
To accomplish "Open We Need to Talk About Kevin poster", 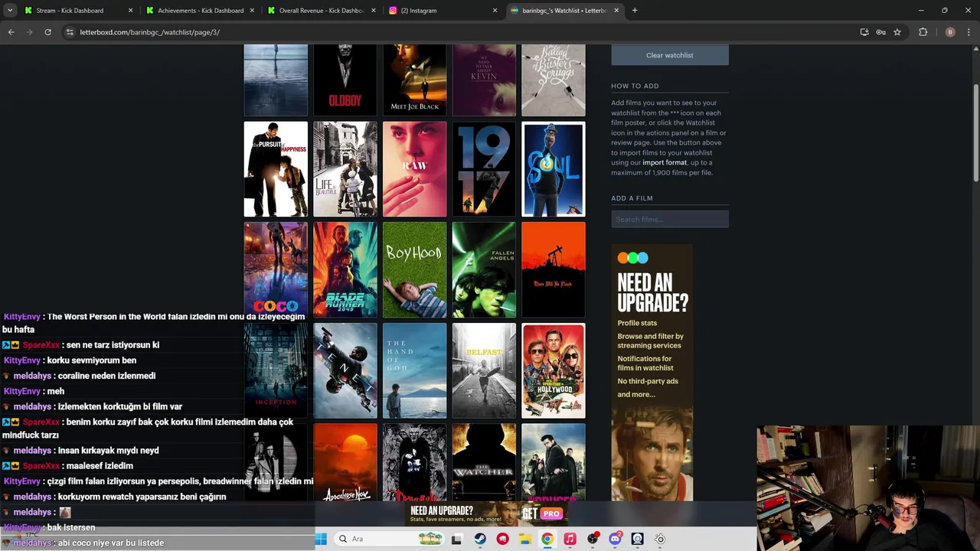I will (x=484, y=80).
